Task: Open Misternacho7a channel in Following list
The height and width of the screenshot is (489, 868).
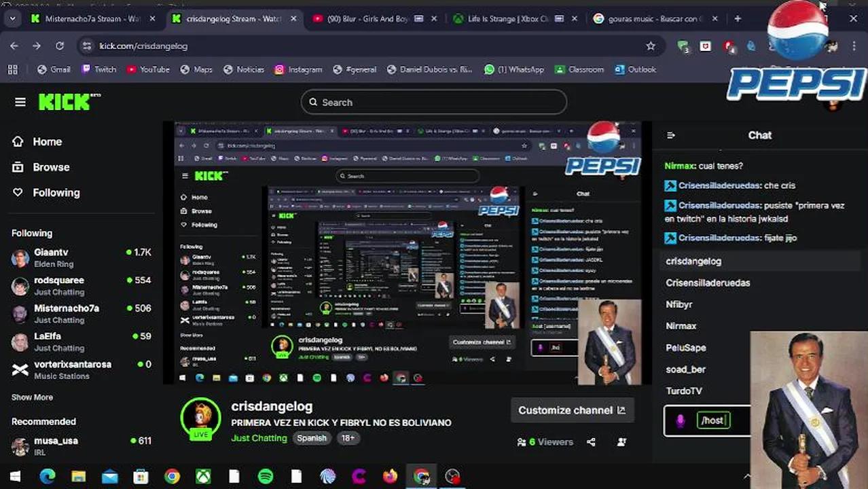Action: (x=82, y=313)
